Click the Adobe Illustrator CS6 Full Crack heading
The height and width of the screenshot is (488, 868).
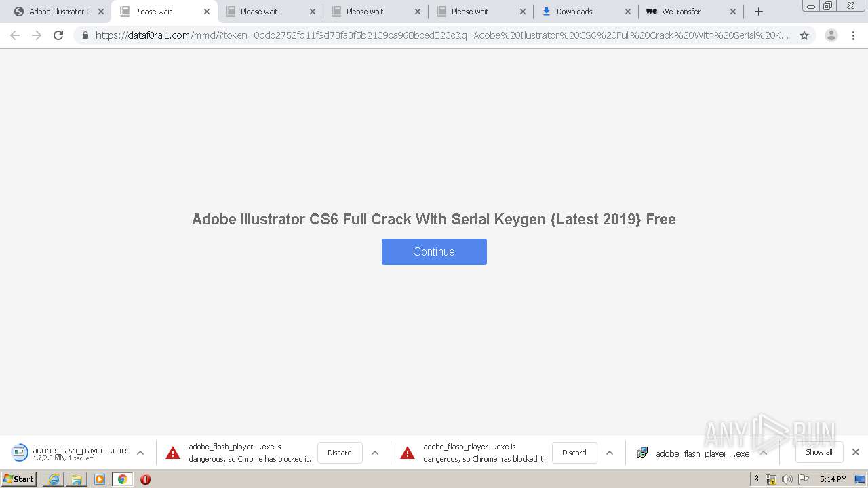click(434, 219)
